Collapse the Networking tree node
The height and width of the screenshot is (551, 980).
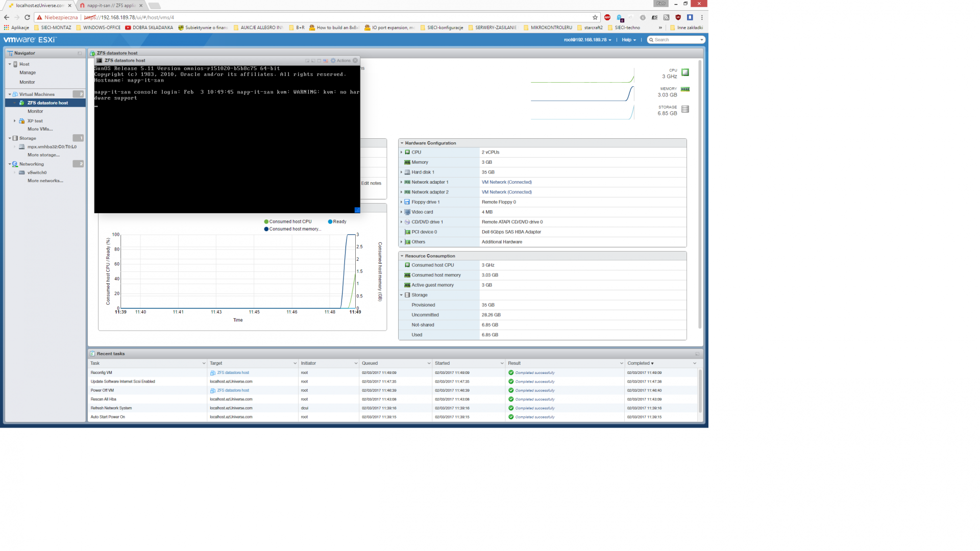click(10, 164)
